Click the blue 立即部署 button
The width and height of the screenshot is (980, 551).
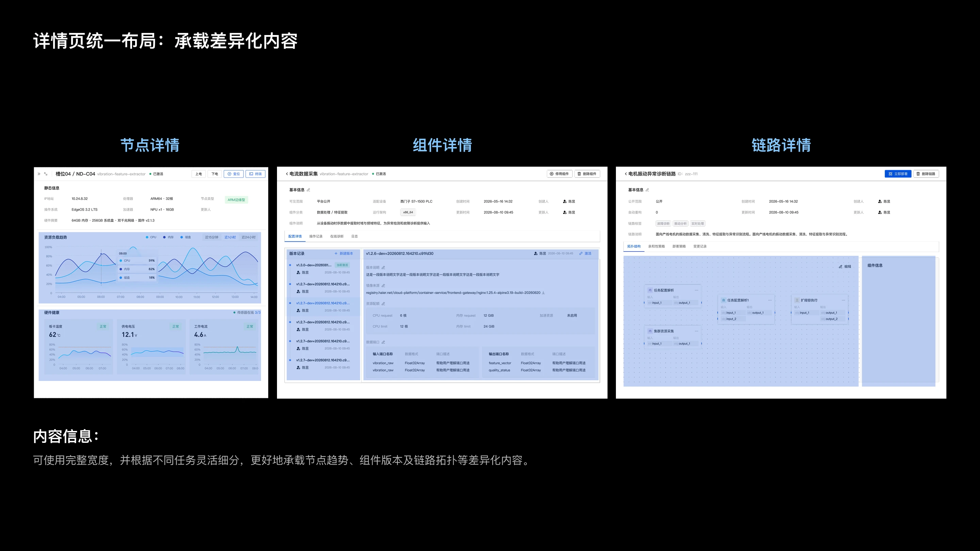pyautogui.click(x=898, y=174)
